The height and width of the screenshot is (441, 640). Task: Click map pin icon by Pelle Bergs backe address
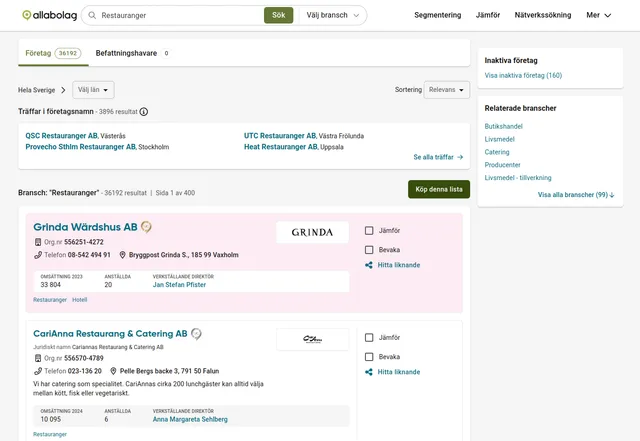coord(113,371)
